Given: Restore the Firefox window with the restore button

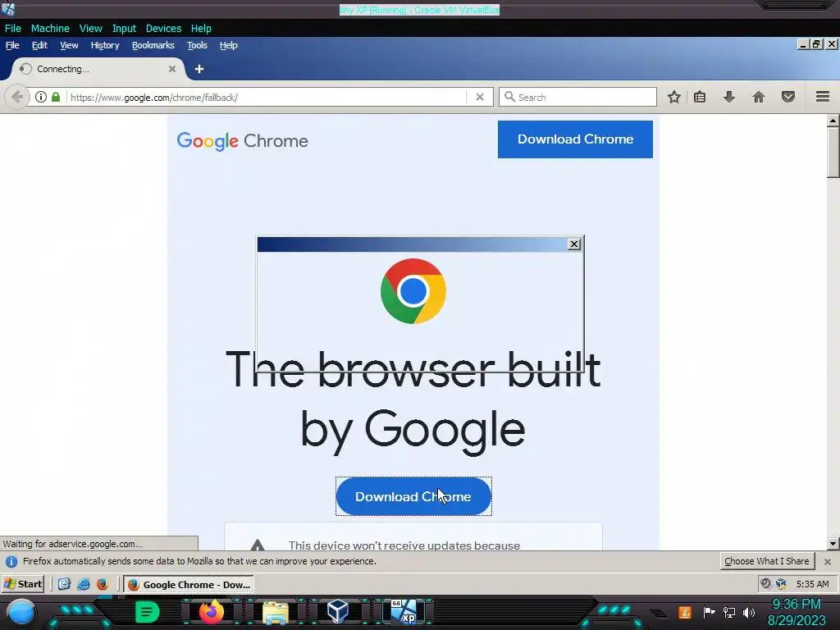Looking at the screenshot, I should point(816,44).
